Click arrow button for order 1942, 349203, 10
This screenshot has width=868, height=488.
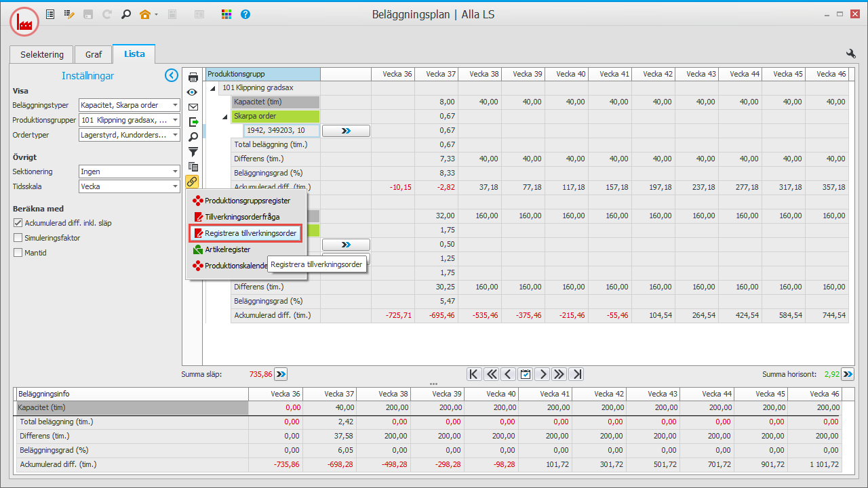pyautogui.click(x=346, y=130)
